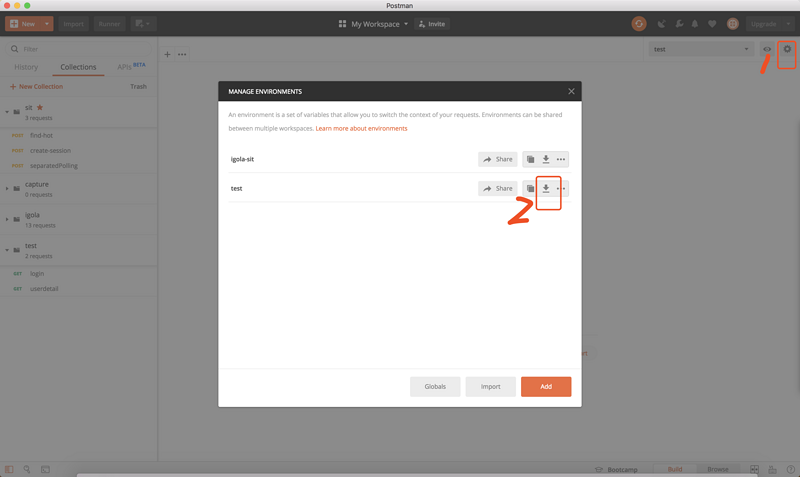The image size is (800, 477).
Task: Open the igola-sit environment entry
Action: (242, 159)
